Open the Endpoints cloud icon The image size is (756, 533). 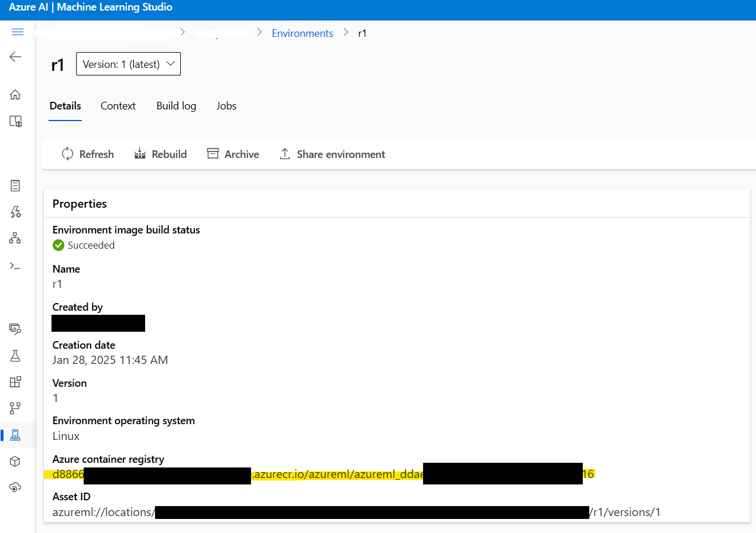point(16,487)
